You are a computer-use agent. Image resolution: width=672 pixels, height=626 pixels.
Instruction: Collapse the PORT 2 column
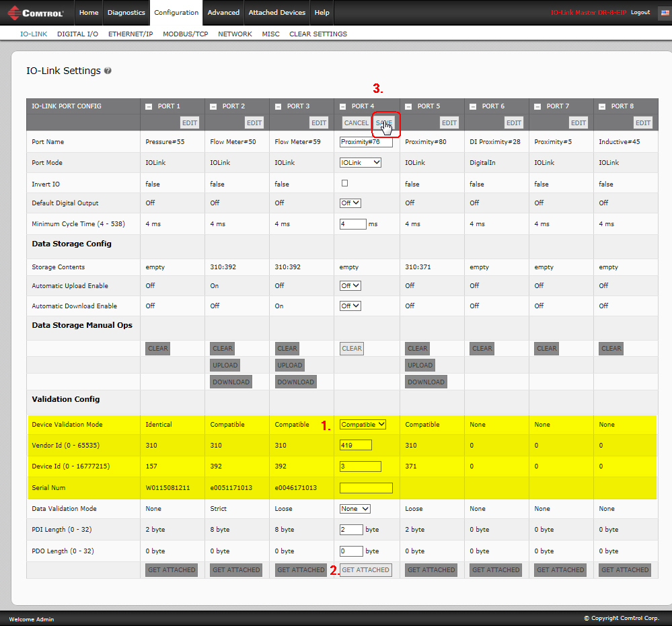pos(213,107)
